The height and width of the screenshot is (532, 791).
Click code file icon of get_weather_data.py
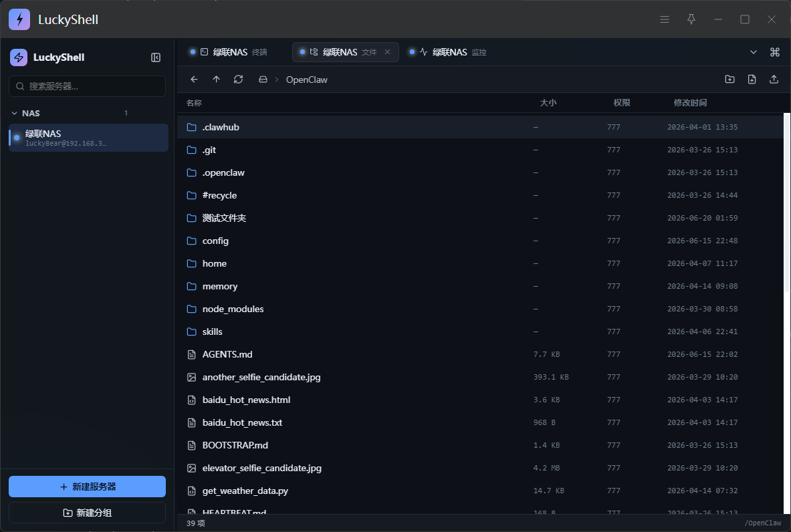tap(192, 491)
